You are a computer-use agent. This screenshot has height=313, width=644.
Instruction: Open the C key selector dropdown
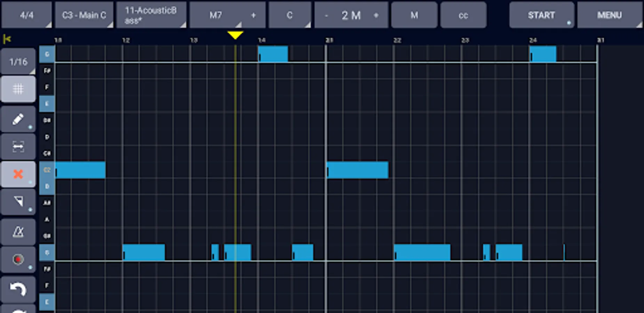pyautogui.click(x=290, y=15)
